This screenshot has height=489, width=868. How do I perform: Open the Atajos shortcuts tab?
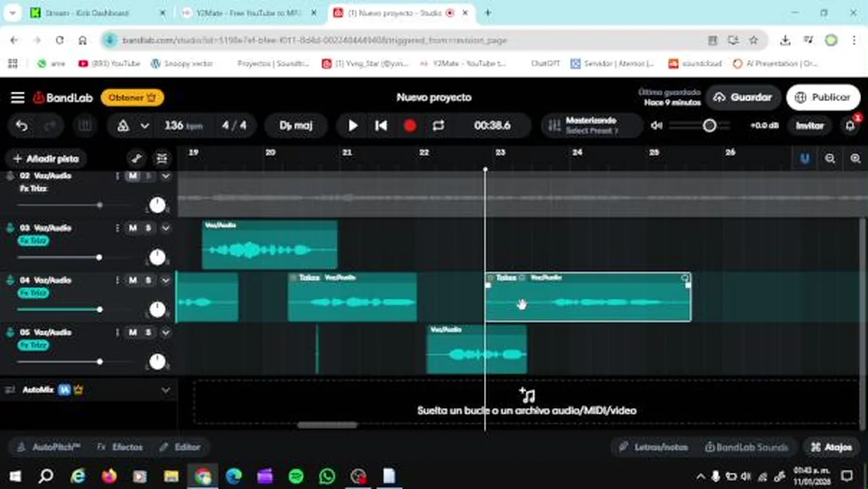[x=831, y=448]
